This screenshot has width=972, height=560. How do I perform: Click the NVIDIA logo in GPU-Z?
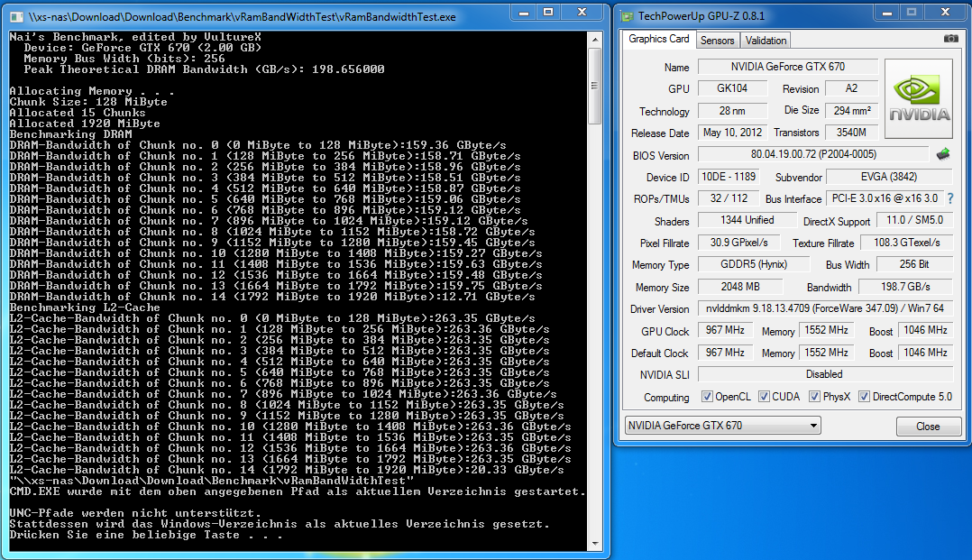[x=919, y=98]
